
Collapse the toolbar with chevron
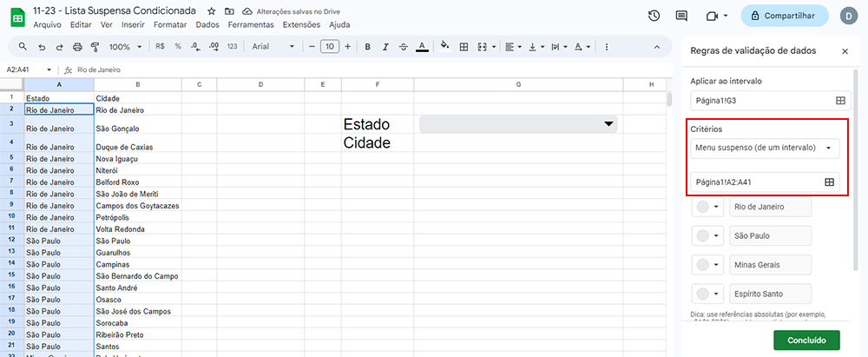tap(657, 47)
